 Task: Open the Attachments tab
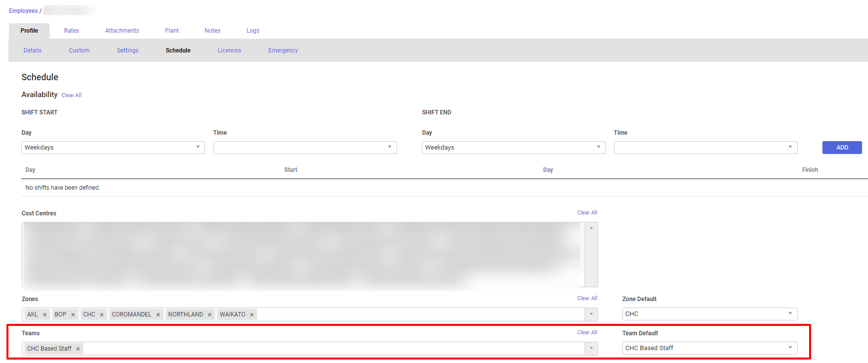coord(122,31)
